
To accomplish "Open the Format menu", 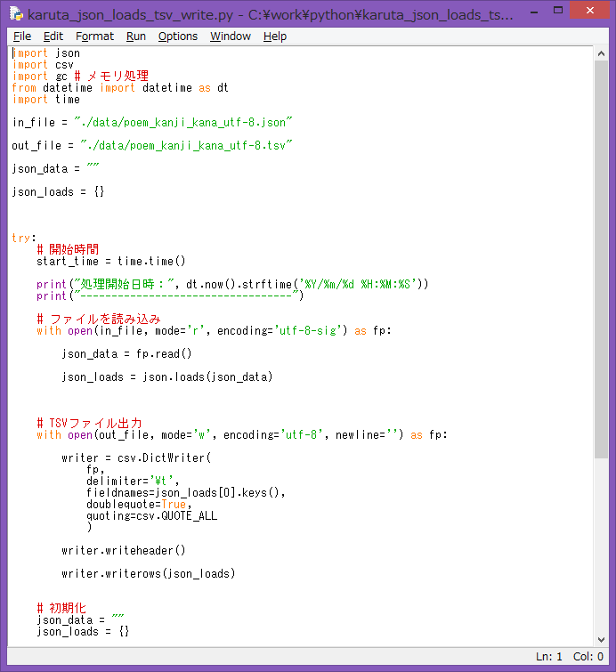I will click(x=94, y=36).
